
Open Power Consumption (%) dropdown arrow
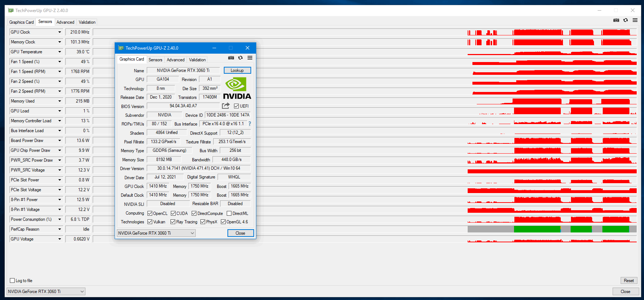[x=60, y=219]
